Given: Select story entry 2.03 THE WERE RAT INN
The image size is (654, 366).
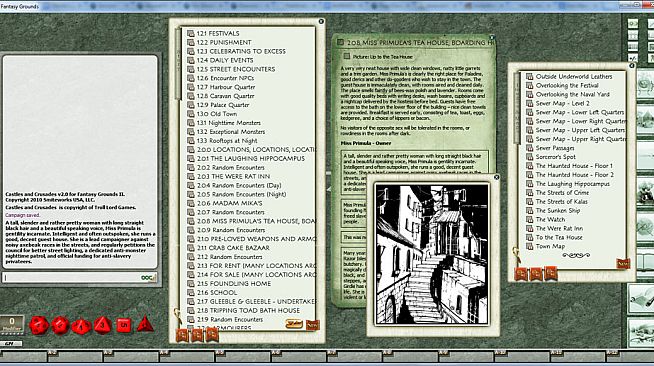Looking at the screenshot, I should [233, 176].
